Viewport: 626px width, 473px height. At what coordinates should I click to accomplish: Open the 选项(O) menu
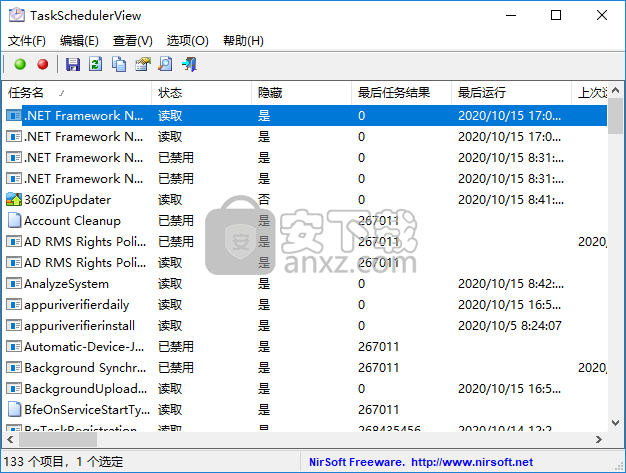click(x=187, y=41)
